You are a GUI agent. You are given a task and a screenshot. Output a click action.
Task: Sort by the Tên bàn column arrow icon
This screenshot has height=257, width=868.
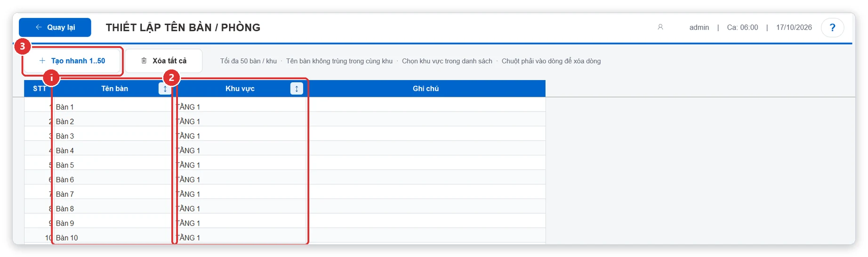(x=165, y=88)
